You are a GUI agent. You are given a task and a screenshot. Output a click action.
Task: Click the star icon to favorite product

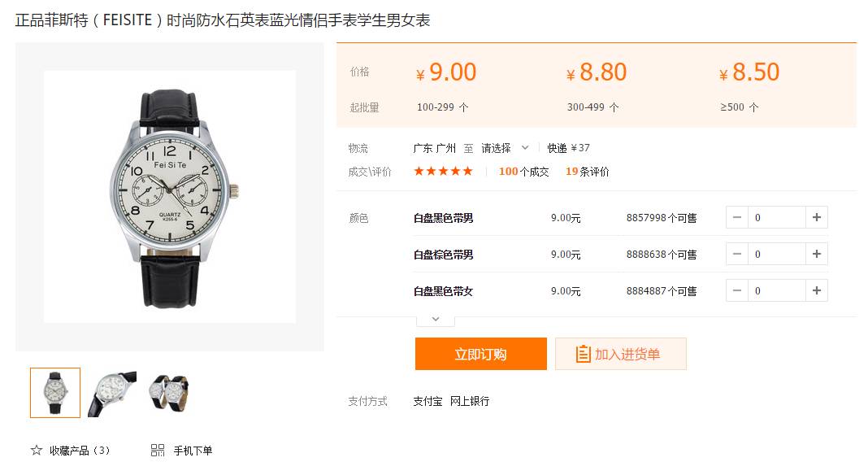click(x=37, y=450)
